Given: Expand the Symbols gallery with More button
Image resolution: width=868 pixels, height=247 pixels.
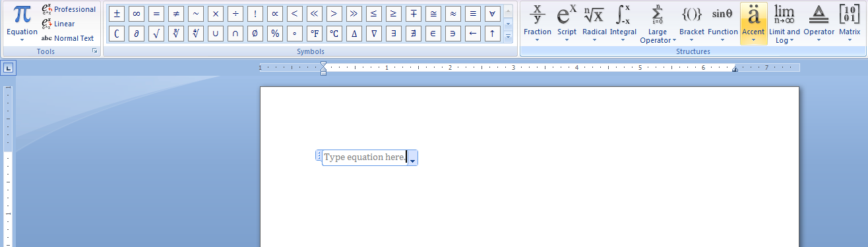Looking at the screenshot, I should pyautogui.click(x=508, y=37).
